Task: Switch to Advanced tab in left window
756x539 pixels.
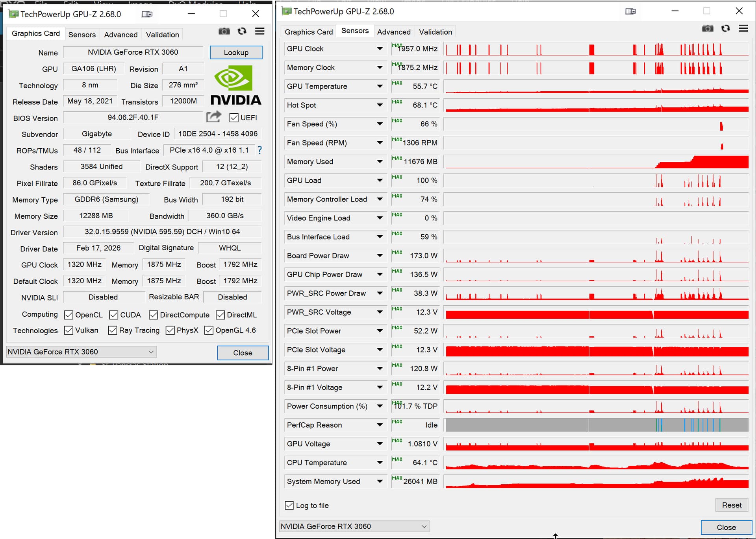Action: coord(121,35)
